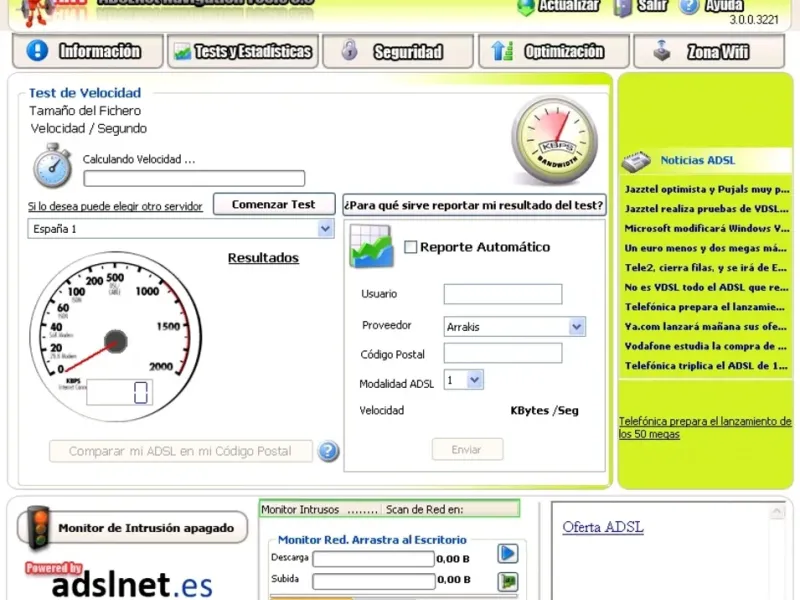Open the Seguridad tab

[x=398, y=51]
